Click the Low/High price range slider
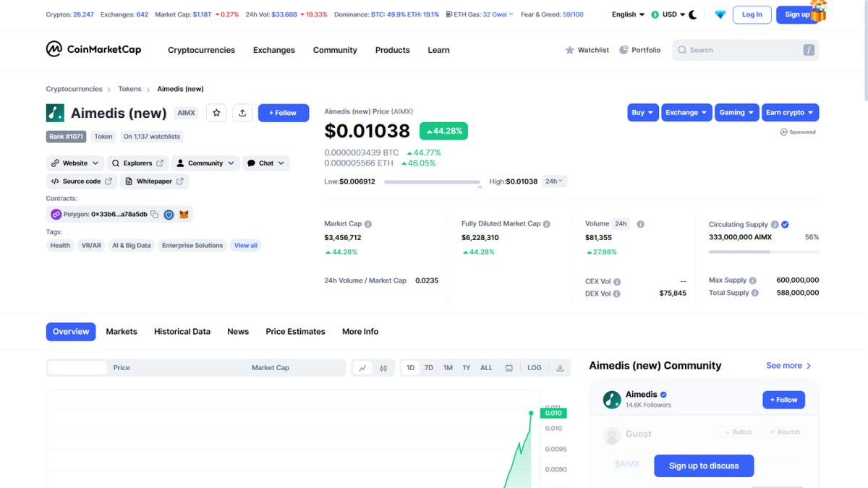 (x=432, y=182)
